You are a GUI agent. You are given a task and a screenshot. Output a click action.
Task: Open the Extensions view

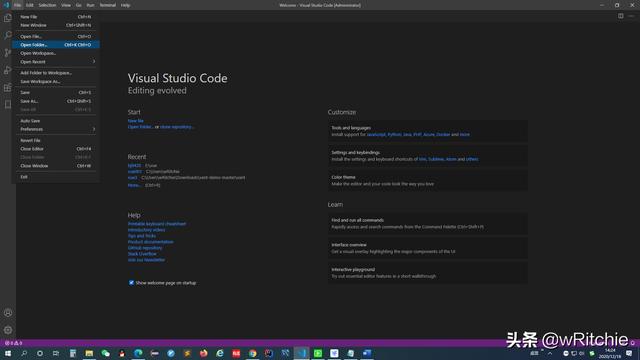point(8,87)
